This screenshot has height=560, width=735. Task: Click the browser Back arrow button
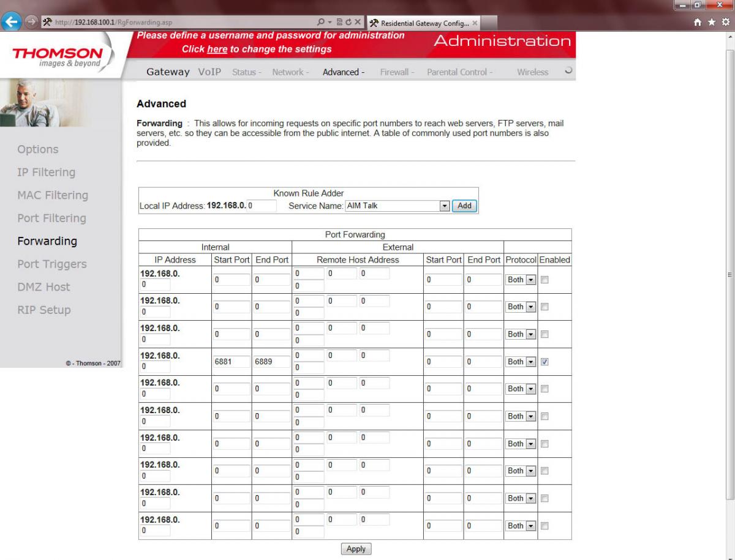pos(10,23)
